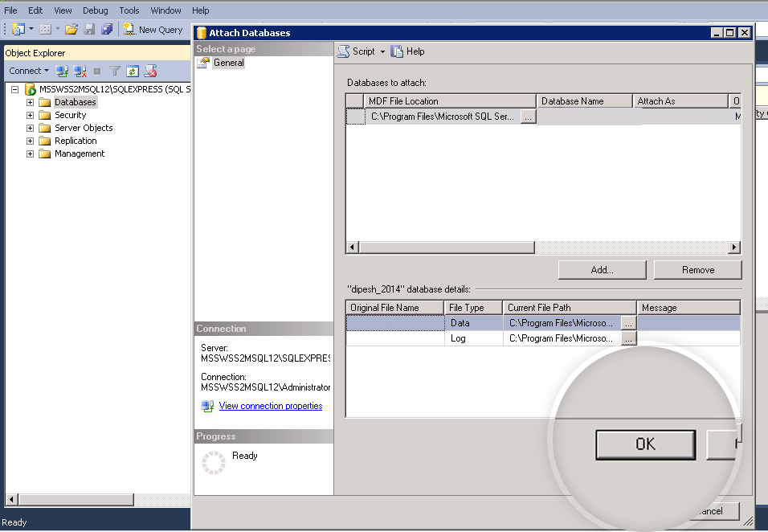
Task: Expand the Databases tree node
Action: (x=31, y=103)
